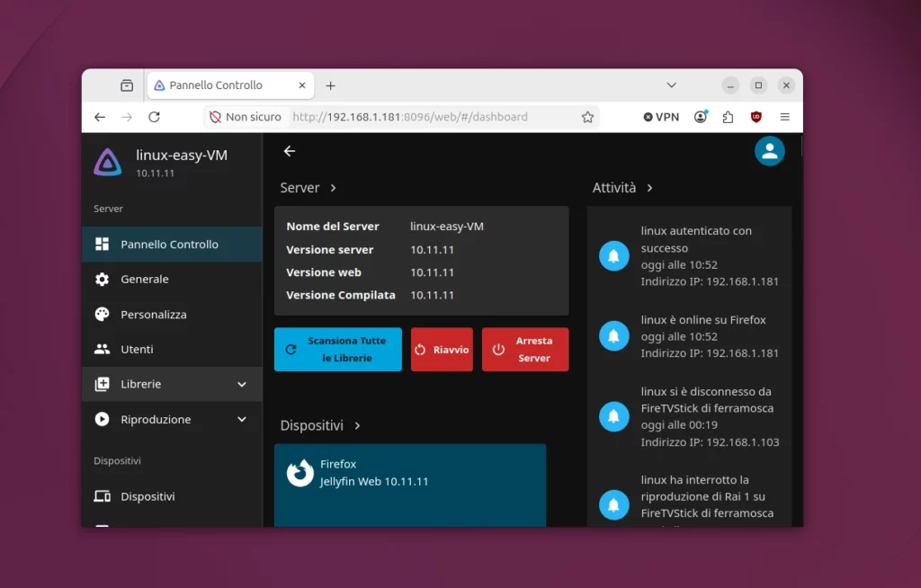The image size is (921, 588).
Task: Click Scansiona Tutte le Librerie button
Action: [338, 350]
